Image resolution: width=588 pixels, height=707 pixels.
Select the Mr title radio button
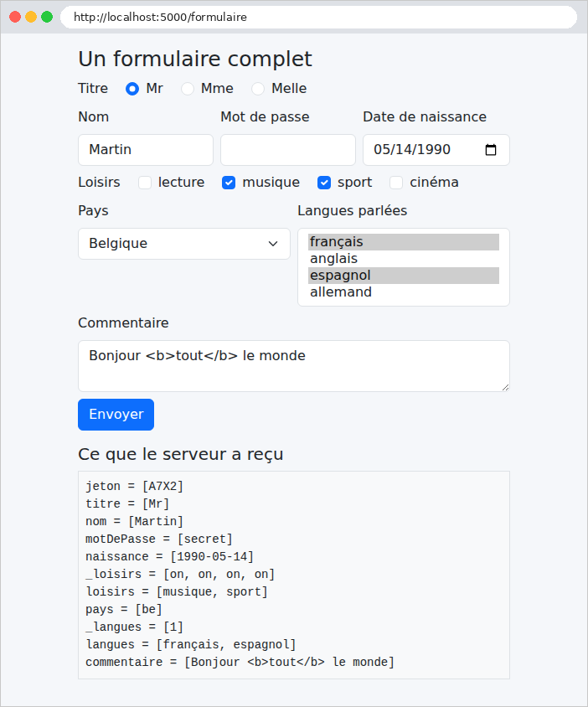[x=132, y=89]
